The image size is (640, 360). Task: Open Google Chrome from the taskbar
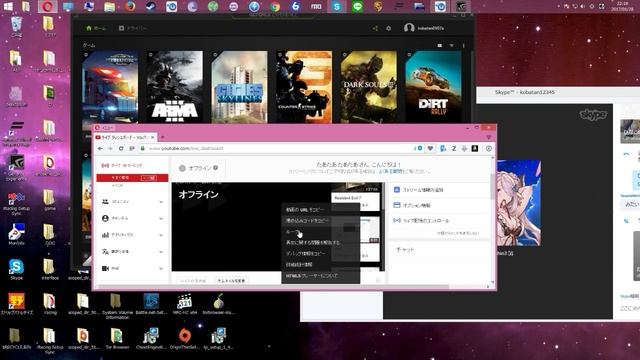point(275,6)
